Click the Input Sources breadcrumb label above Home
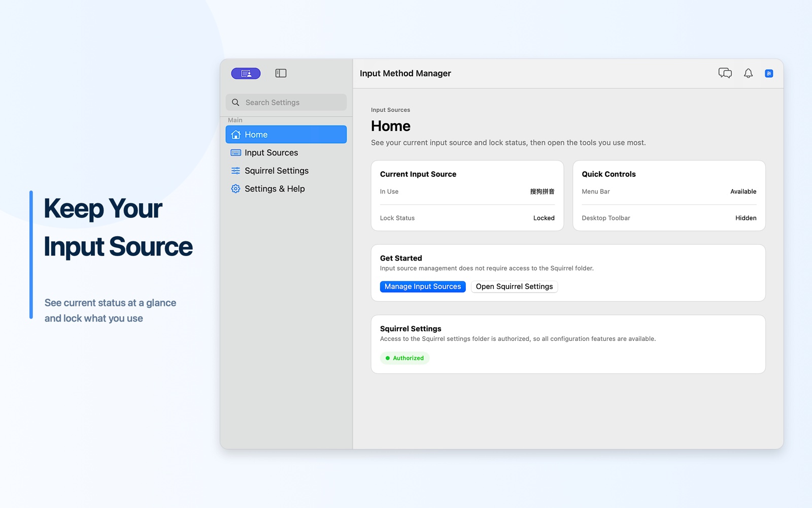The height and width of the screenshot is (508, 812). (x=390, y=110)
